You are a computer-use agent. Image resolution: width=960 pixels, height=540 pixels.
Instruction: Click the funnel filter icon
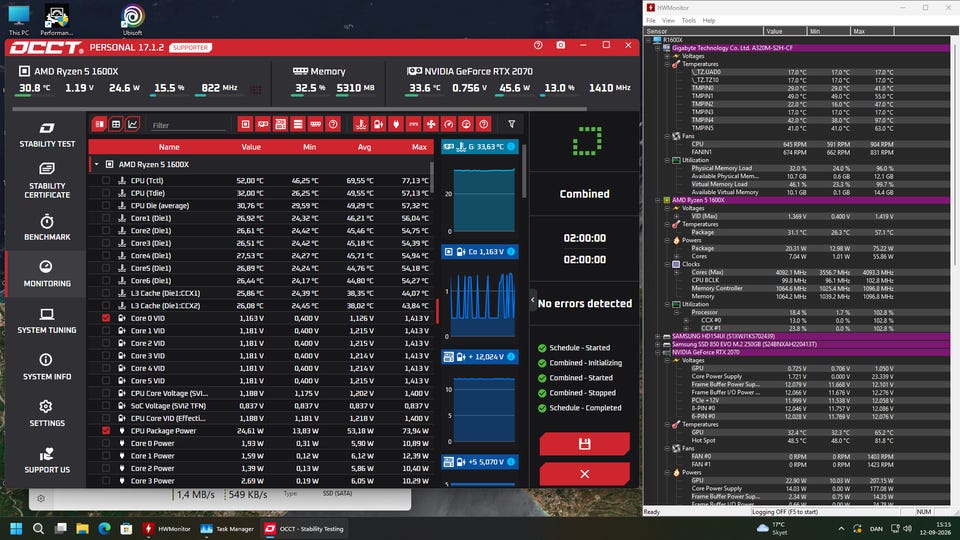[511, 124]
